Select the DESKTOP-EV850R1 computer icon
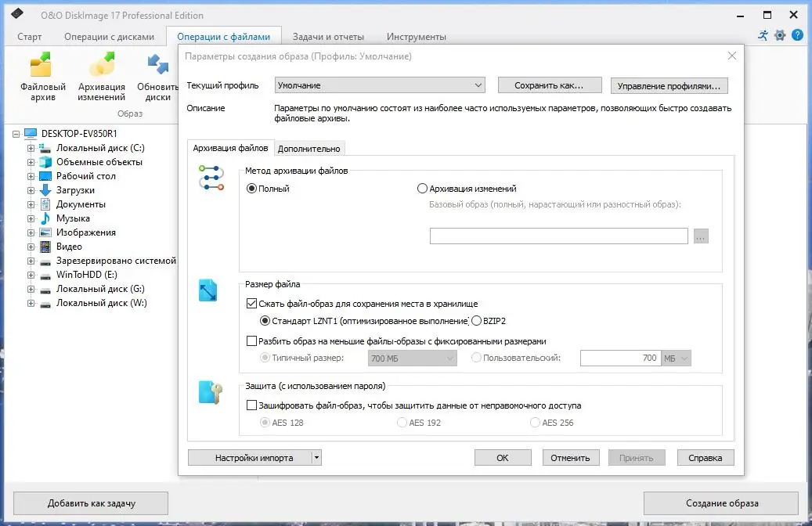The height and width of the screenshot is (526, 812). pos(31,134)
